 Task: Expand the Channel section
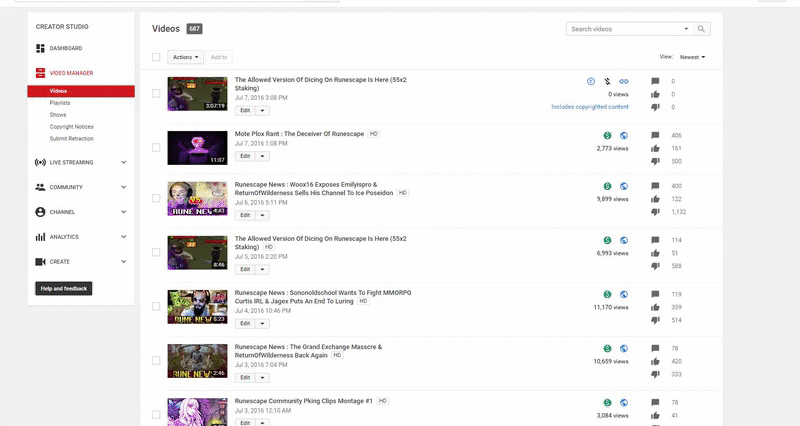click(123, 212)
